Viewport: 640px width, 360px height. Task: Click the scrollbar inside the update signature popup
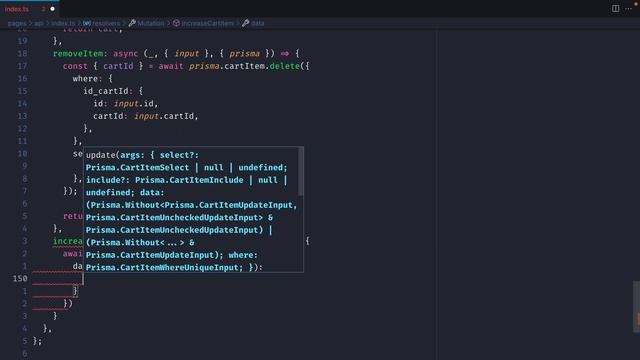tap(301, 171)
